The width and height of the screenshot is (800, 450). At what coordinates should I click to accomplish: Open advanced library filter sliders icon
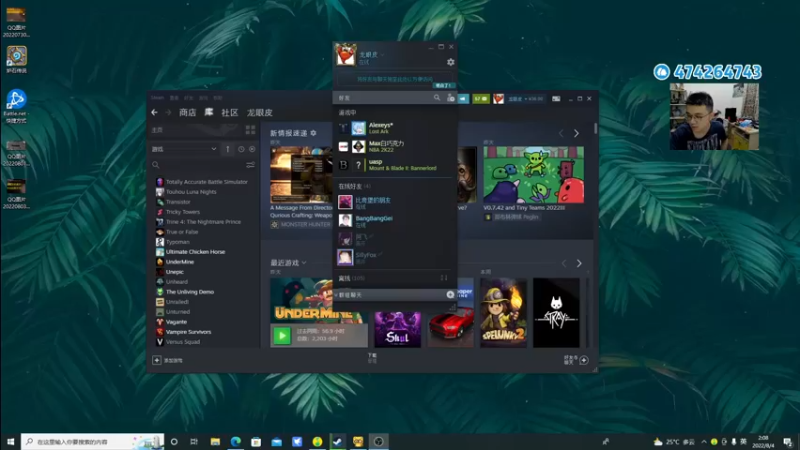pyautogui.click(x=251, y=165)
